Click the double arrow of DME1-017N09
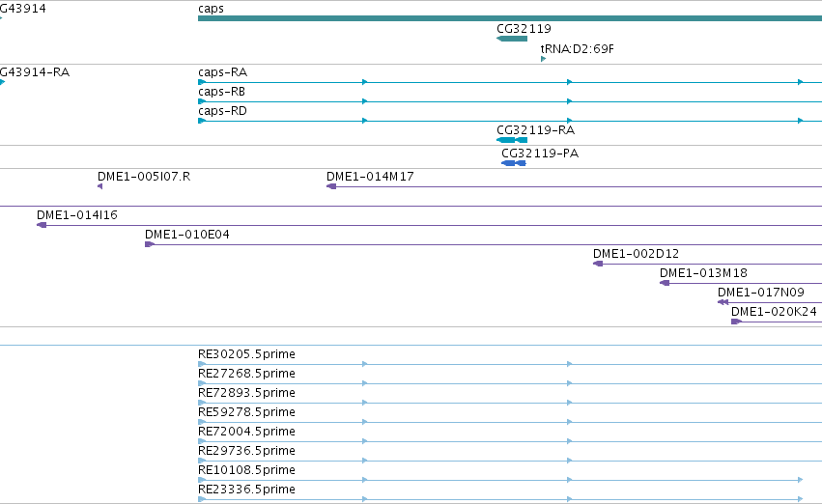The width and height of the screenshot is (822, 504). [723, 303]
